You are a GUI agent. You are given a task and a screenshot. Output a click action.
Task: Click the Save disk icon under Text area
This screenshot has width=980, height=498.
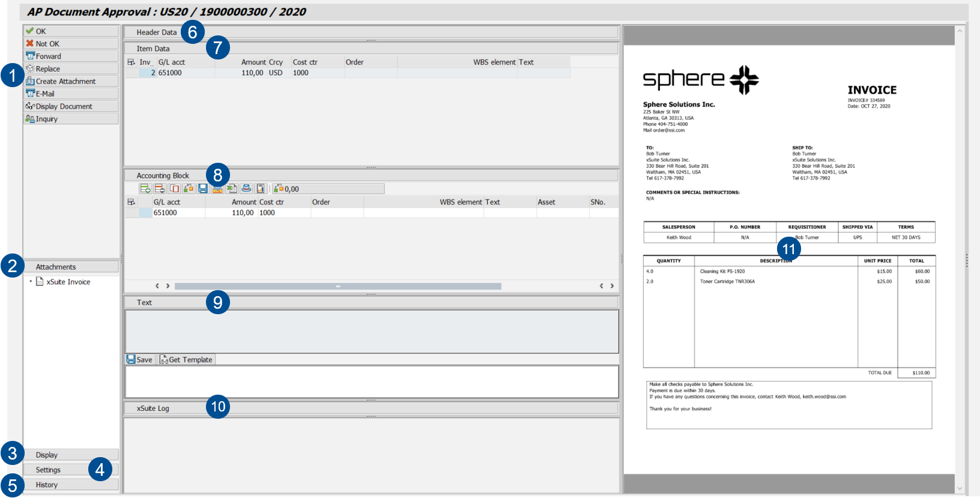(131, 359)
